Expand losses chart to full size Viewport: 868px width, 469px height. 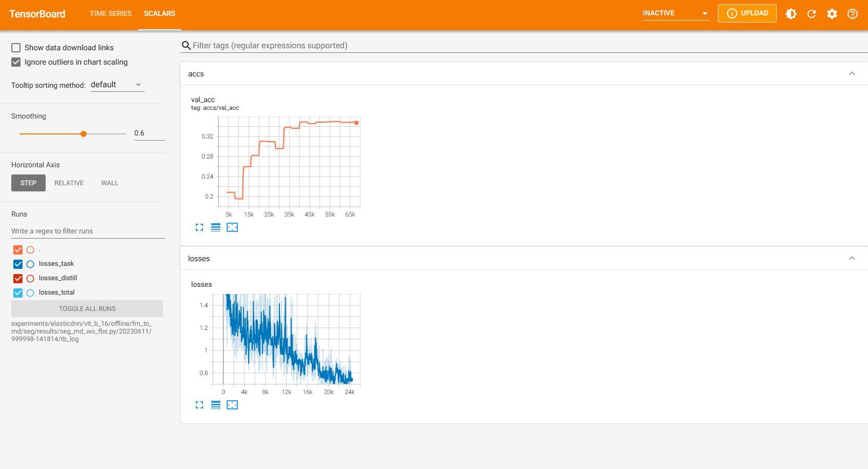pos(199,405)
